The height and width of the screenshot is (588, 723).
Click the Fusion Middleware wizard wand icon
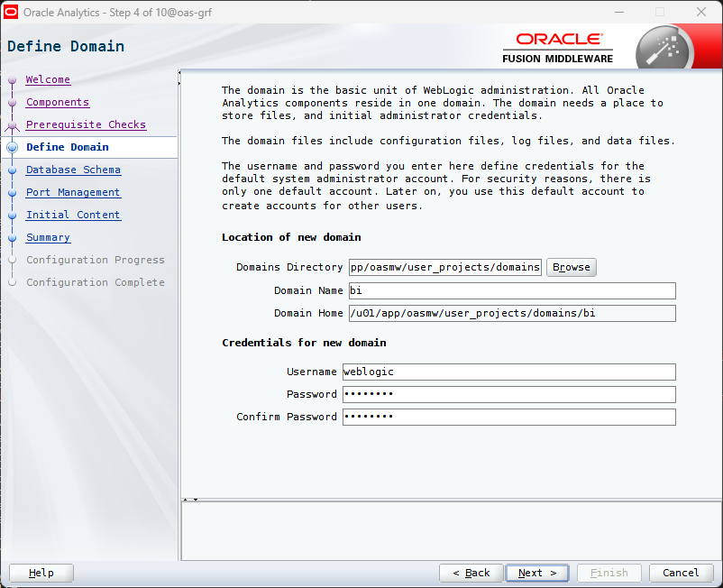pos(663,49)
